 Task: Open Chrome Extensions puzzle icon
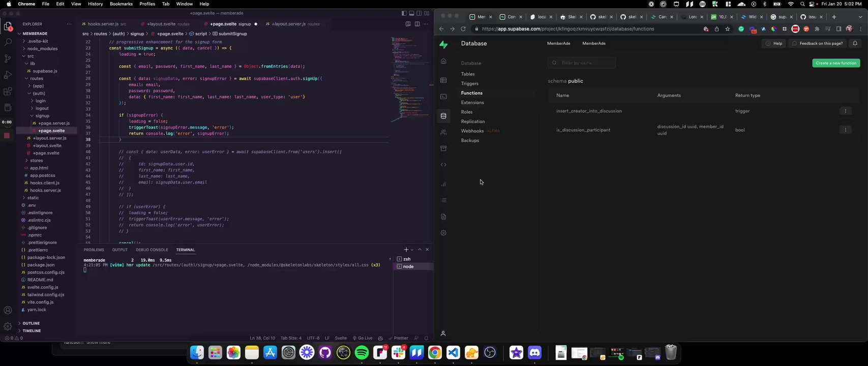point(817,29)
